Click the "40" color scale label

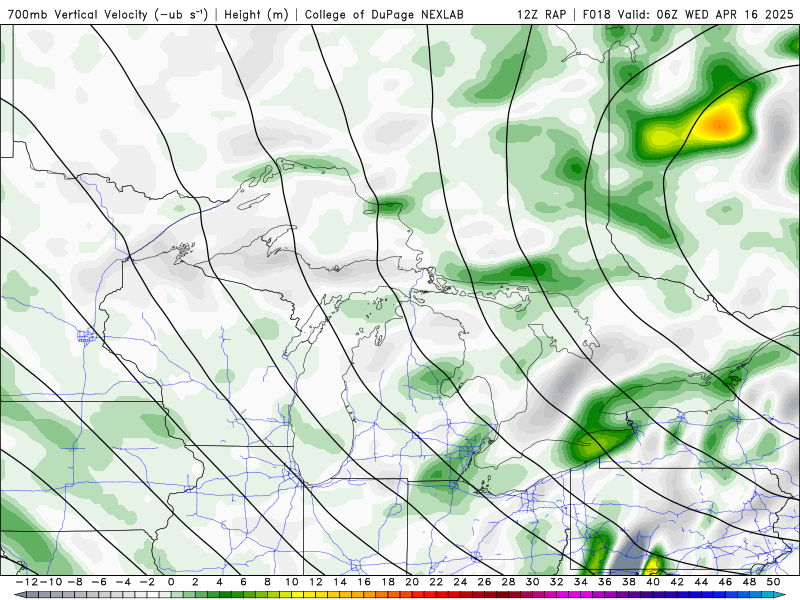click(x=653, y=582)
